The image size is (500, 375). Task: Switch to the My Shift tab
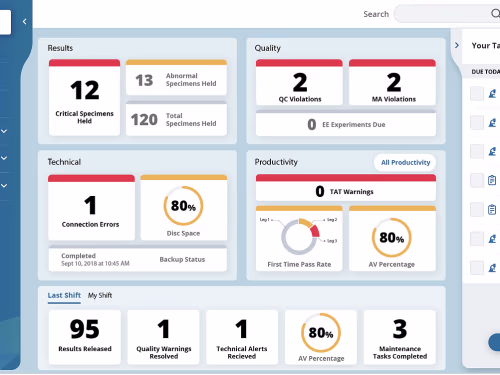[100, 295]
